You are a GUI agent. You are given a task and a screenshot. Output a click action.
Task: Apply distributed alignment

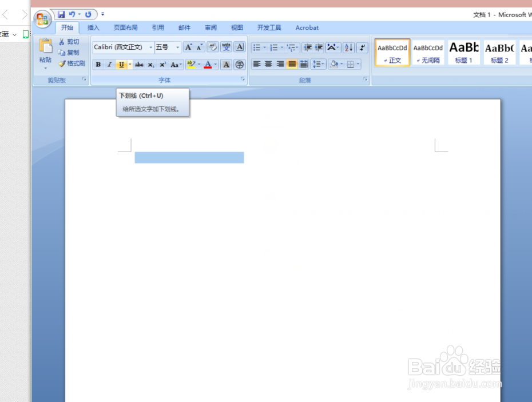(x=304, y=64)
